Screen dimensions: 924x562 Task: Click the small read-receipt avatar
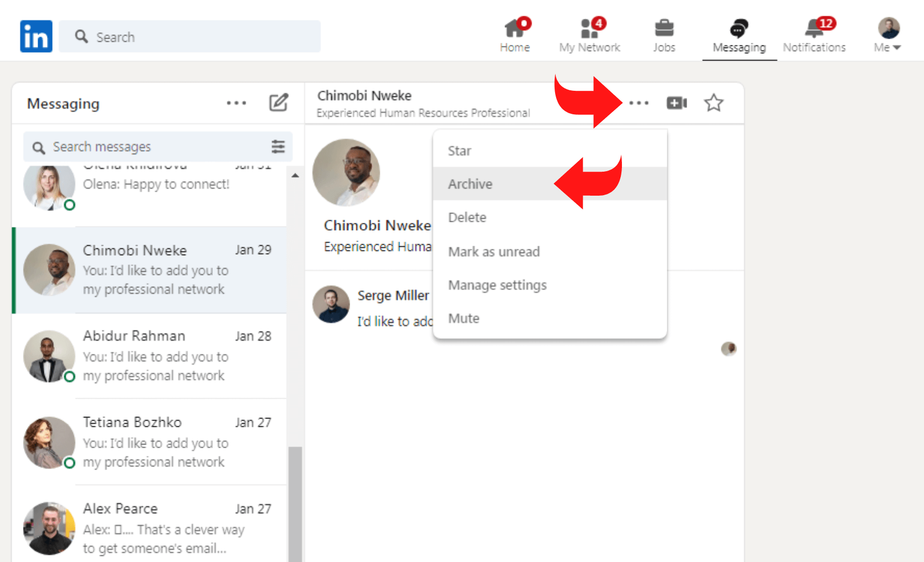click(728, 349)
